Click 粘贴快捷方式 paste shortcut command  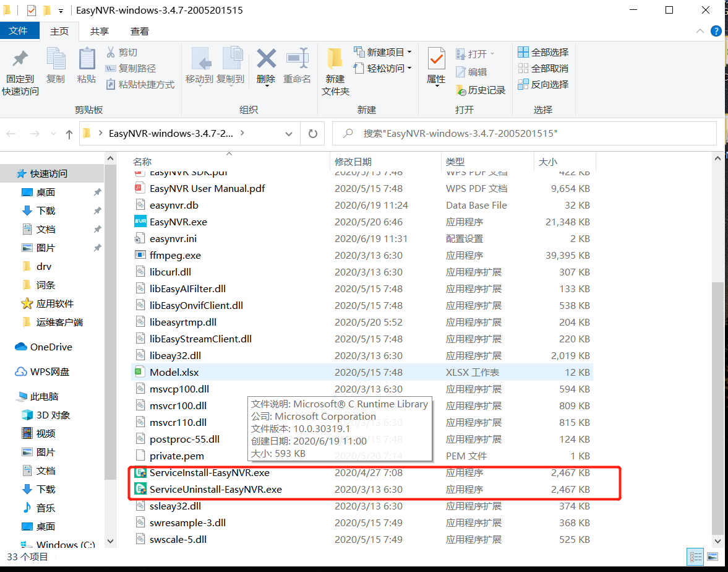[140, 85]
